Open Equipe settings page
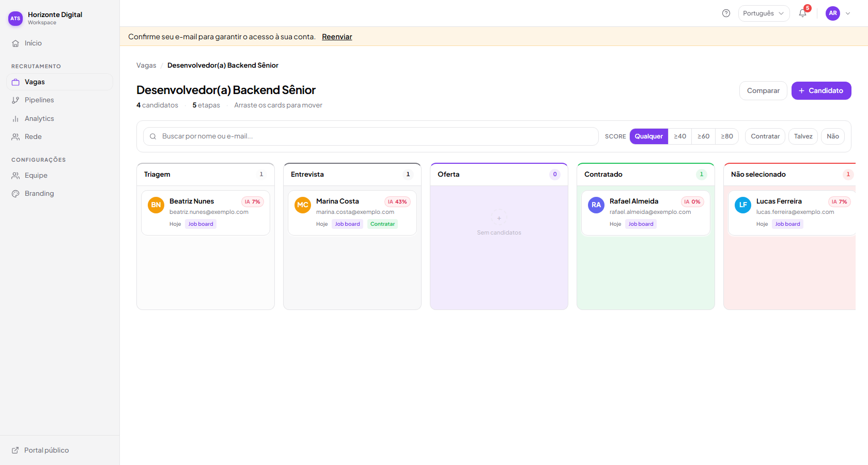The width and height of the screenshot is (868, 465). click(x=60, y=175)
